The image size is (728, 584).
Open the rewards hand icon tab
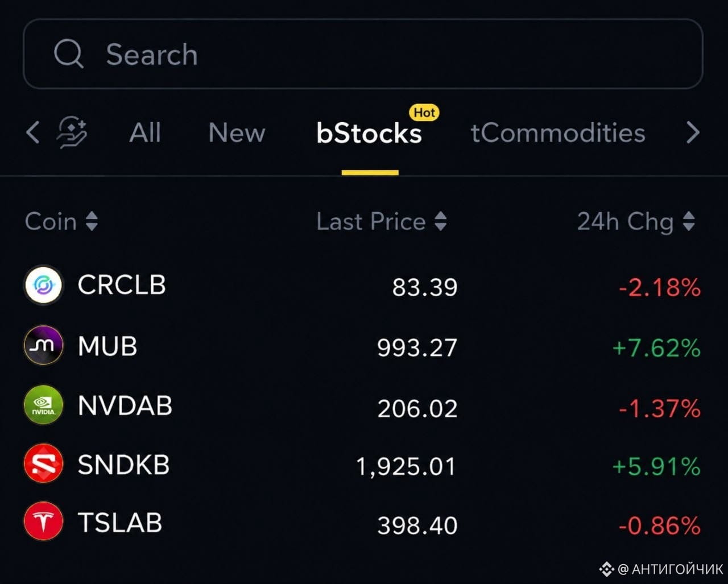tap(72, 132)
